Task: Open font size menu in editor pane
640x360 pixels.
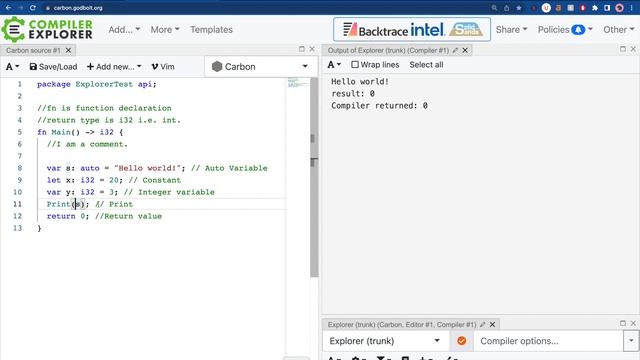Action: tap(12, 67)
